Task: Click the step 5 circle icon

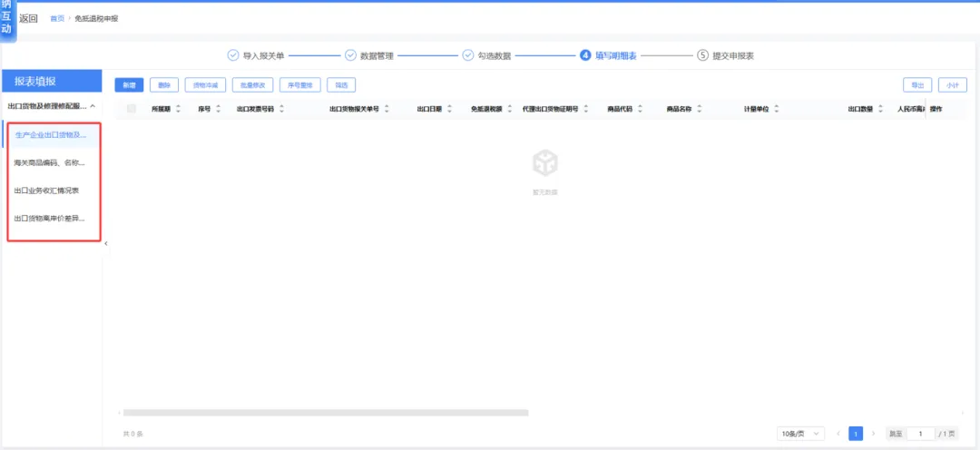Action: pyautogui.click(x=702, y=55)
